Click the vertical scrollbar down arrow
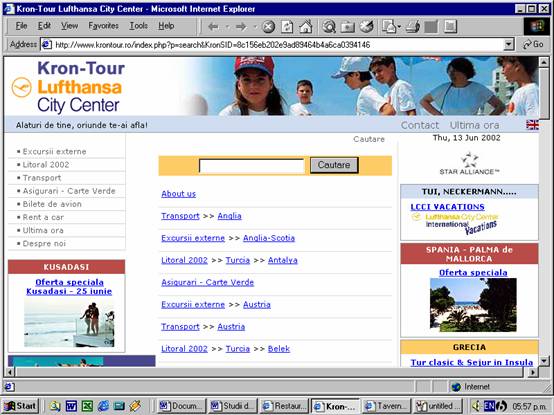554x415 pixels. [x=544, y=361]
